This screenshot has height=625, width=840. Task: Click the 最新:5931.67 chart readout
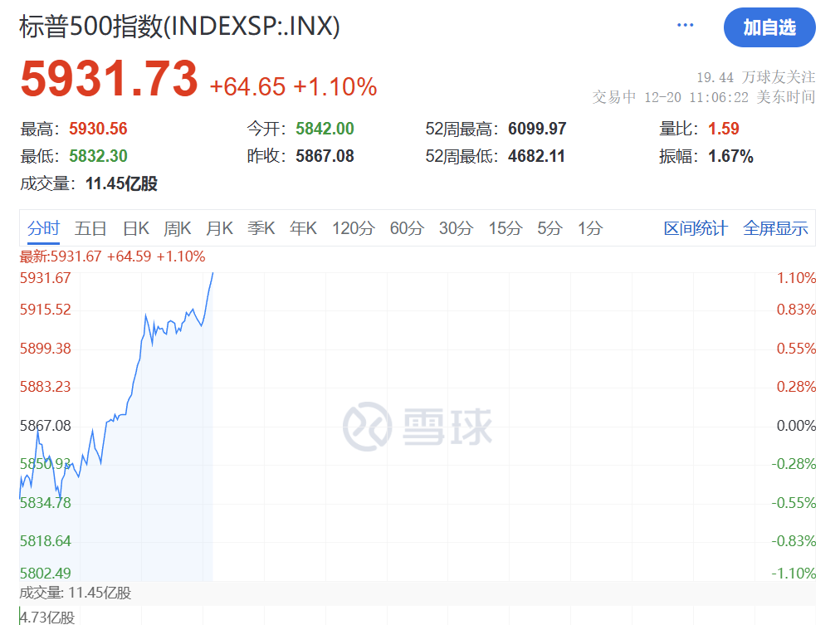(113, 256)
